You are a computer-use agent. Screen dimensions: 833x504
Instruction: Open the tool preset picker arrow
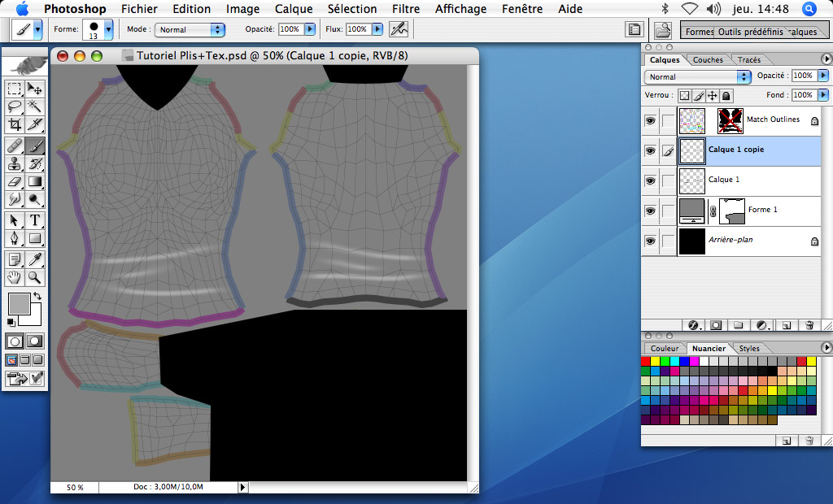click(37, 30)
